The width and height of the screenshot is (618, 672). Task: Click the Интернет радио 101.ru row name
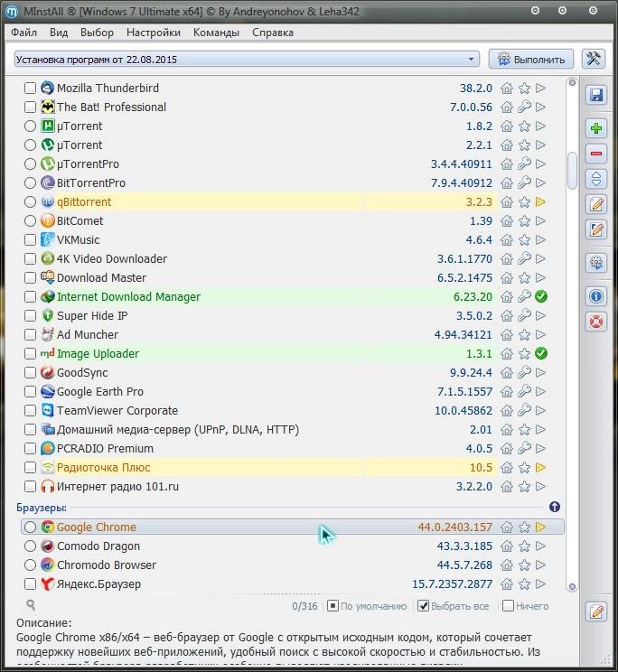coord(117,487)
